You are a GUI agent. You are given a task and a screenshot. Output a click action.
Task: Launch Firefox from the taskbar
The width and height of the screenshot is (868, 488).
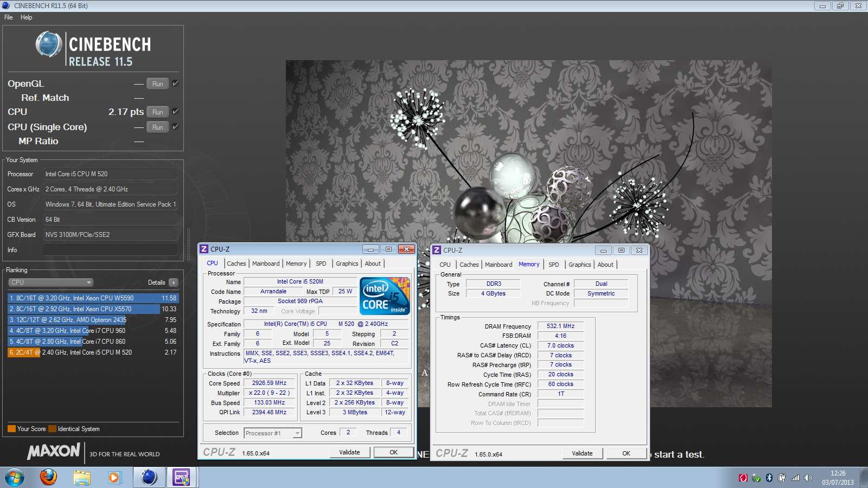point(48,477)
